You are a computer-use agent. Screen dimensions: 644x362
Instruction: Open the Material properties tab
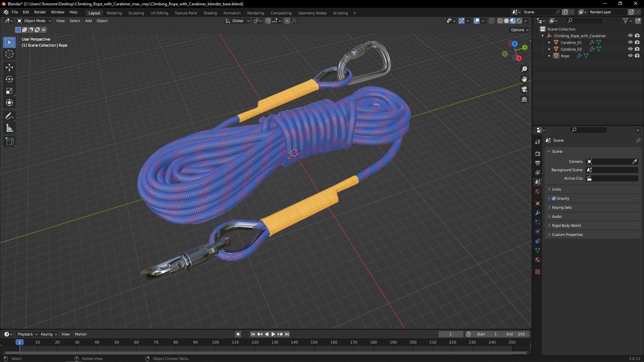tap(538, 260)
